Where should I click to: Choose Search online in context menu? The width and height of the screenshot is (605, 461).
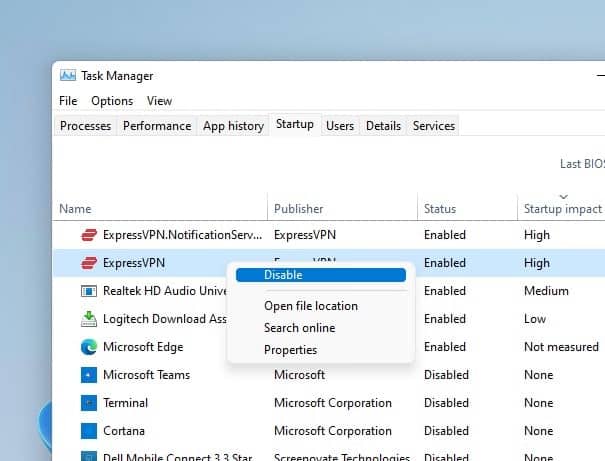(x=299, y=328)
